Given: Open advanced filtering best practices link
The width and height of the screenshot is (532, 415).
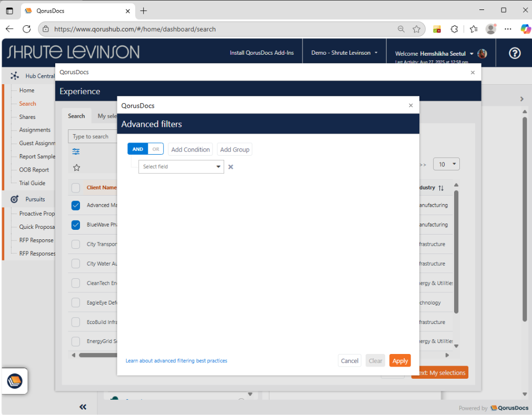Looking at the screenshot, I should pos(176,360).
